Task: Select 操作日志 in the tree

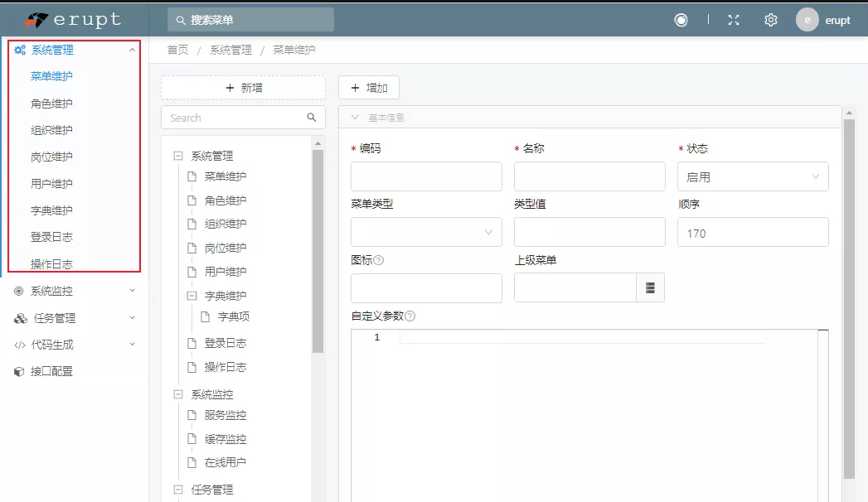Action: click(225, 367)
